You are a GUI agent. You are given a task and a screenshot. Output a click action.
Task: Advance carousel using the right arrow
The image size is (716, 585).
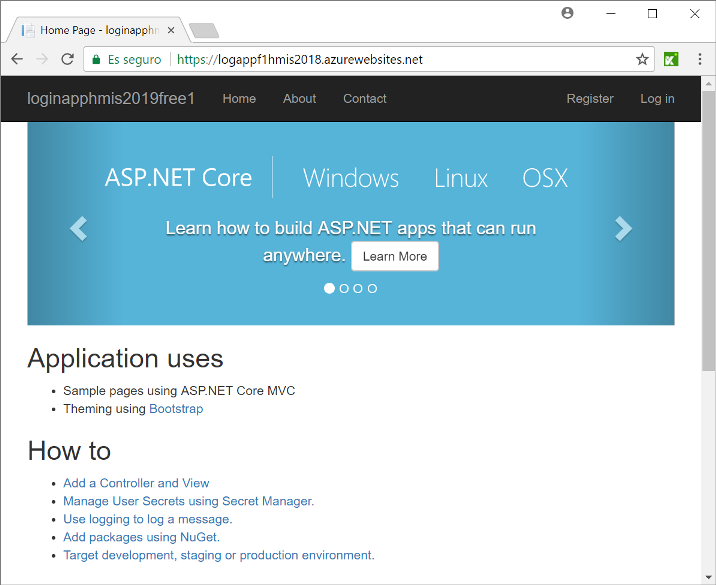point(623,229)
